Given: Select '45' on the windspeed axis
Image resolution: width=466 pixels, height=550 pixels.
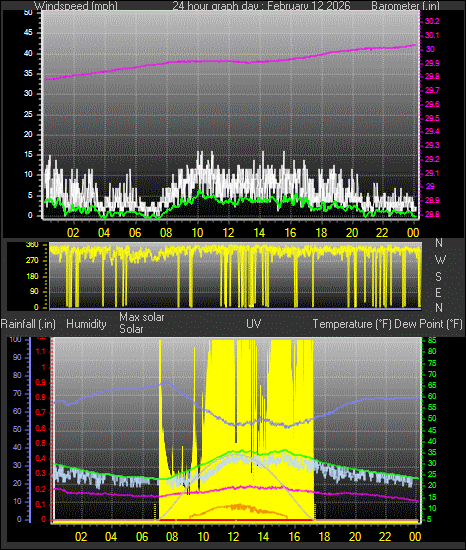Looking at the screenshot, I should [28, 33].
